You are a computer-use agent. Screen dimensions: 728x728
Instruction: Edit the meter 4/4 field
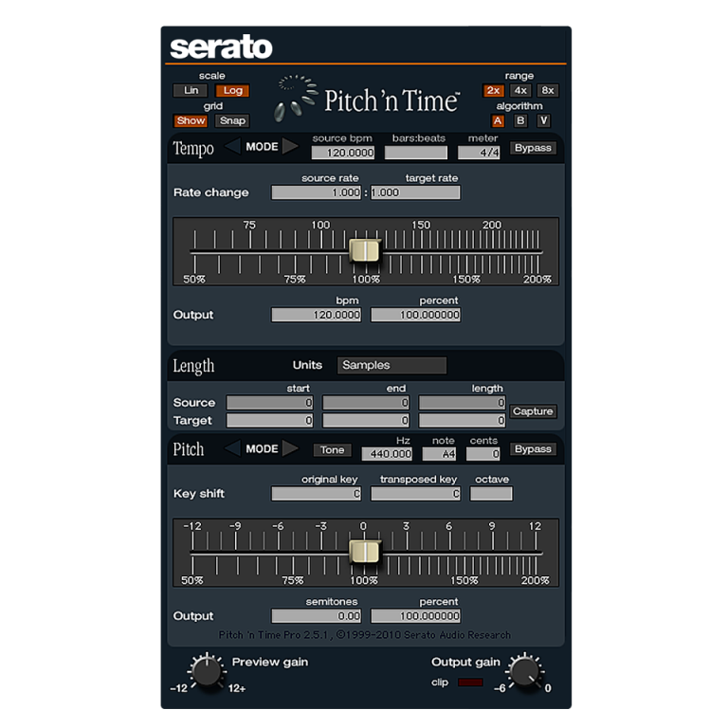(x=479, y=153)
